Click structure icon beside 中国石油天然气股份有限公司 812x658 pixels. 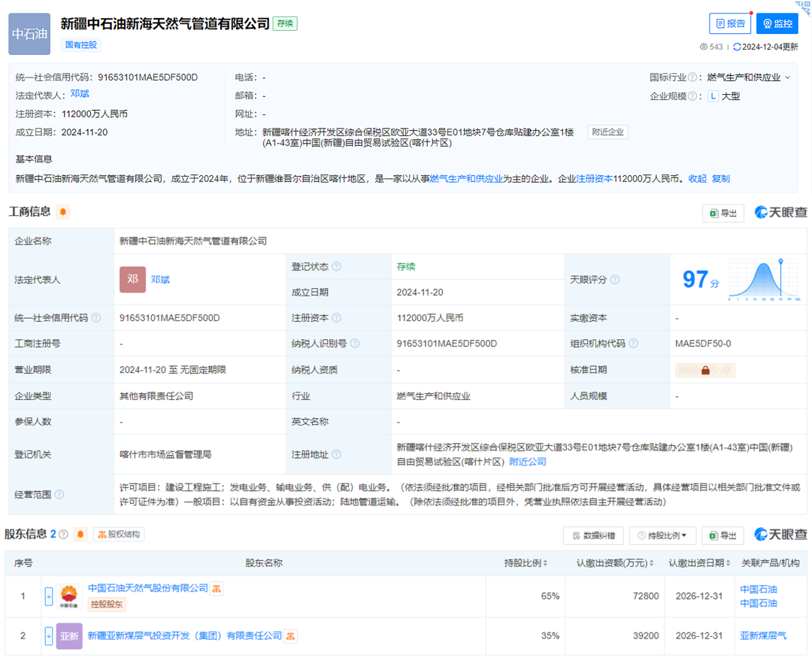pyautogui.click(x=217, y=589)
